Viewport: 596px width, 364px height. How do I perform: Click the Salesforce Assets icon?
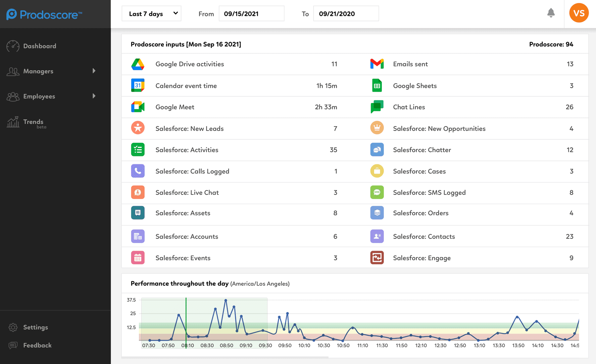coord(138,213)
